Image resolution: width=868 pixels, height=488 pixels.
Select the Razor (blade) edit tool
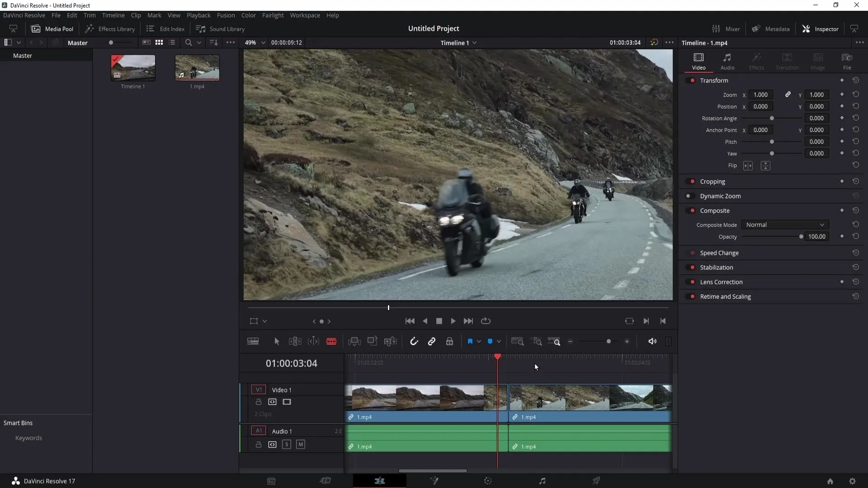tap(332, 342)
